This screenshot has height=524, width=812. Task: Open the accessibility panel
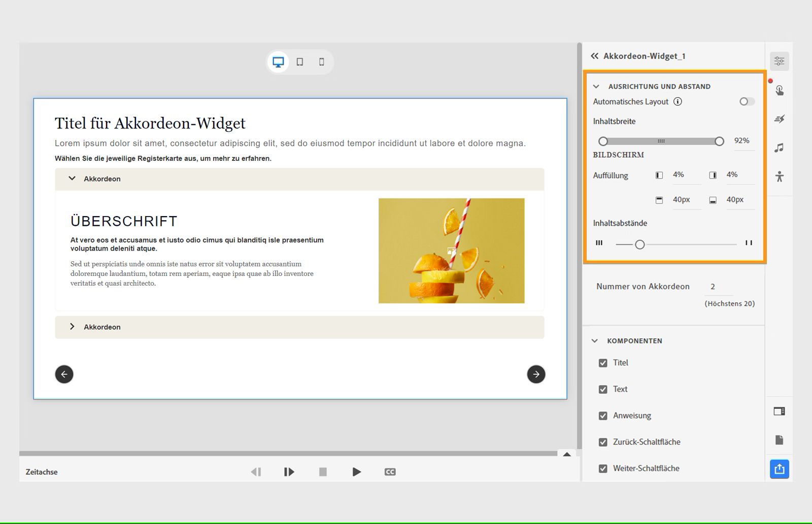(x=780, y=176)
